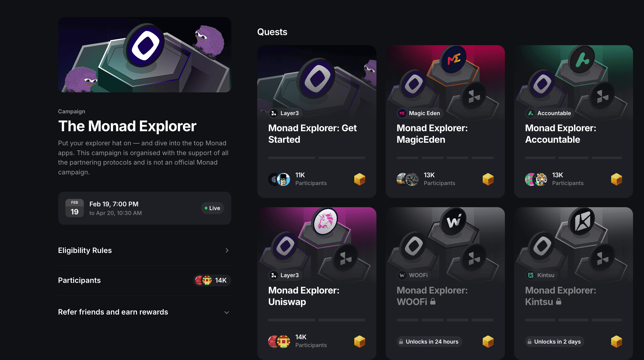Screen dimensions: 644x360
Task: Click the gold cube reward on MagicEden card
Action: 488,179
